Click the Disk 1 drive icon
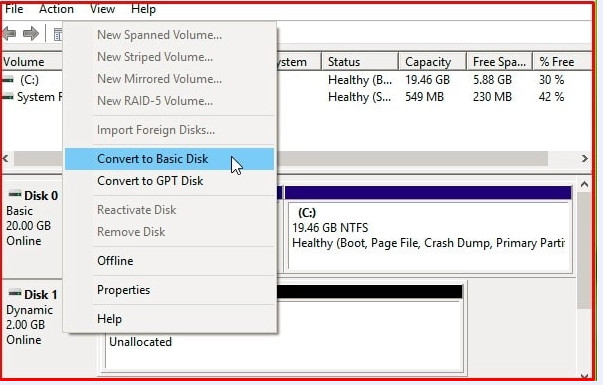This screenshot has height=385, width=603. point(15,293)
